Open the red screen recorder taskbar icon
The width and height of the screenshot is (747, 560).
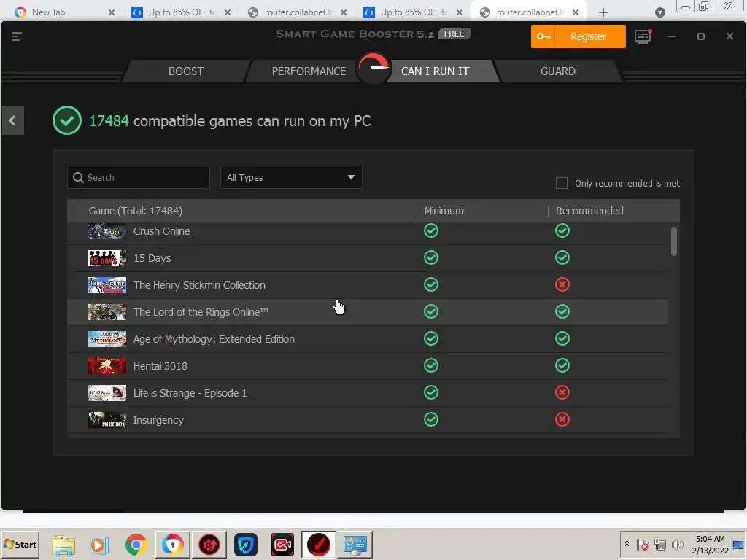tap(282, 545)
